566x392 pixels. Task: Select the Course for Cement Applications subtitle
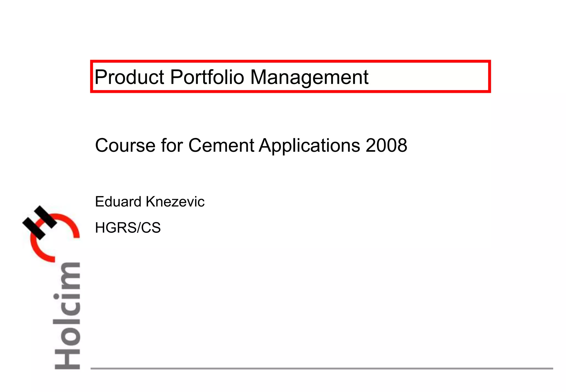(x=251, y=145)
